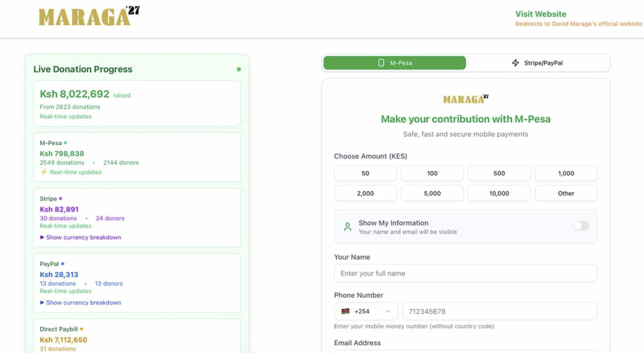Expand Stripe currency breakdown
The image size is (644, 353).
coord(80,237)
